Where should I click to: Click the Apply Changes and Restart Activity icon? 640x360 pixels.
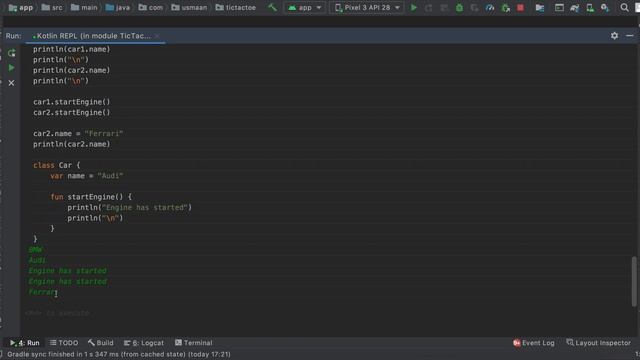[x=429, y=7]
